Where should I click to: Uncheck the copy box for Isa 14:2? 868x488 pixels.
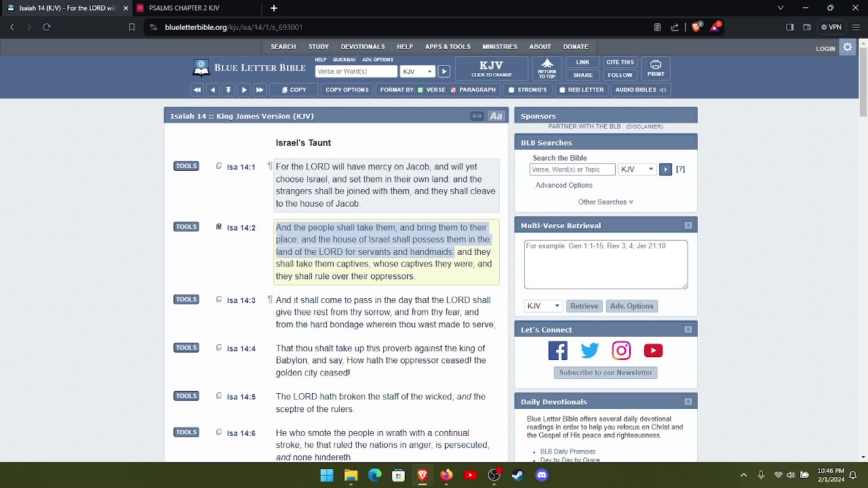[x=219, y=227]
